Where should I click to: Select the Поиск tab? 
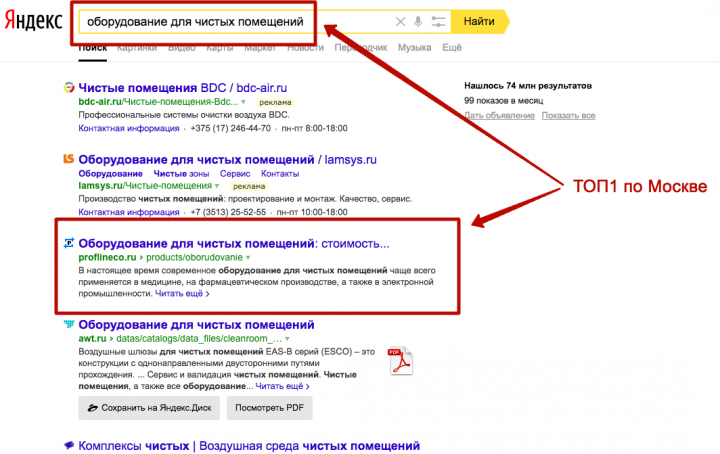[x=93, y=47]
